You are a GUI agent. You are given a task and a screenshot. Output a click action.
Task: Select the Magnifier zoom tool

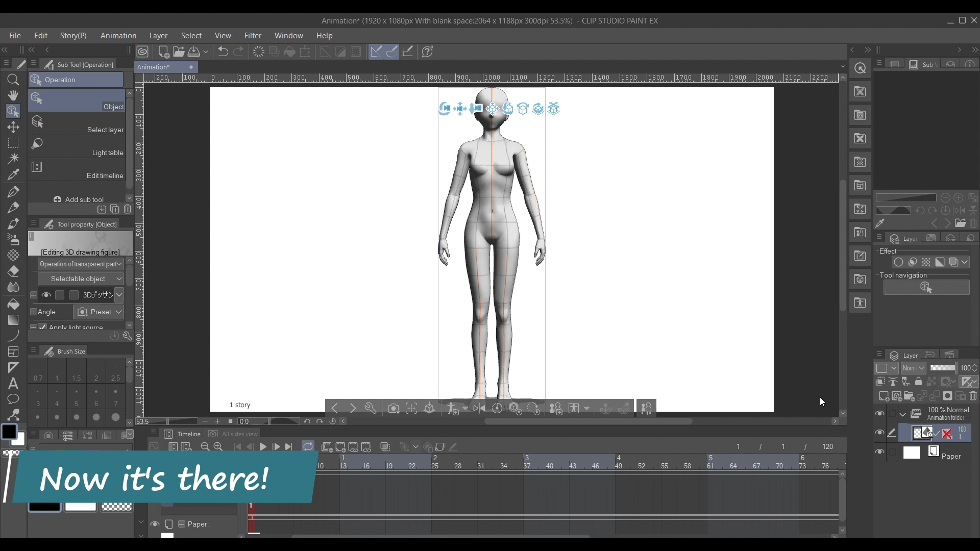pyautogui.click(x=13, y=80)
